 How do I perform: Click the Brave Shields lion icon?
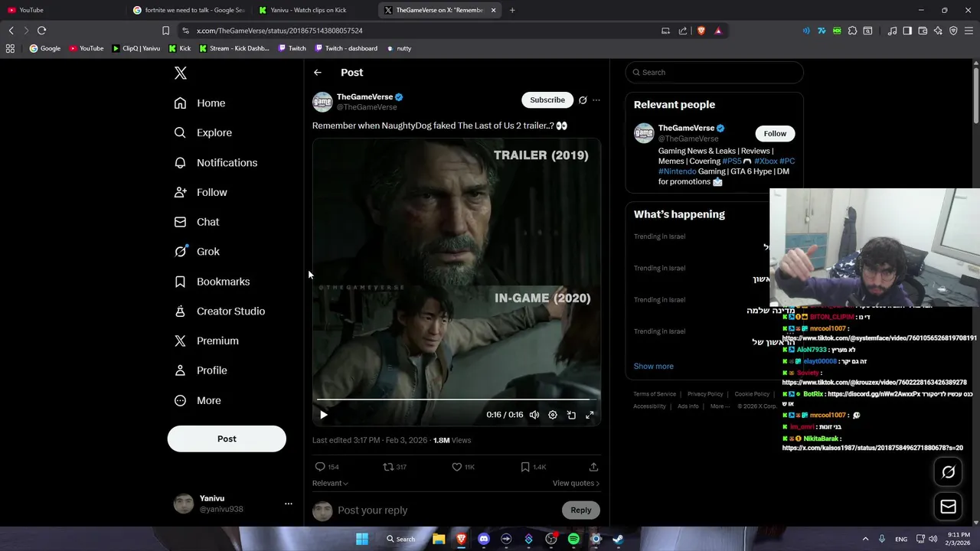tap(701, 31)
